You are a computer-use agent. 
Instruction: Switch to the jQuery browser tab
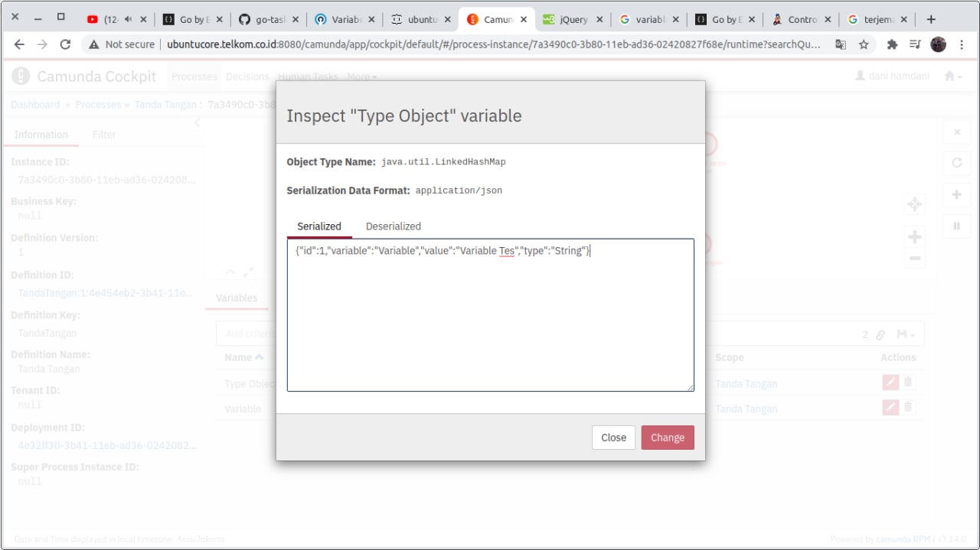click(573, 19)
